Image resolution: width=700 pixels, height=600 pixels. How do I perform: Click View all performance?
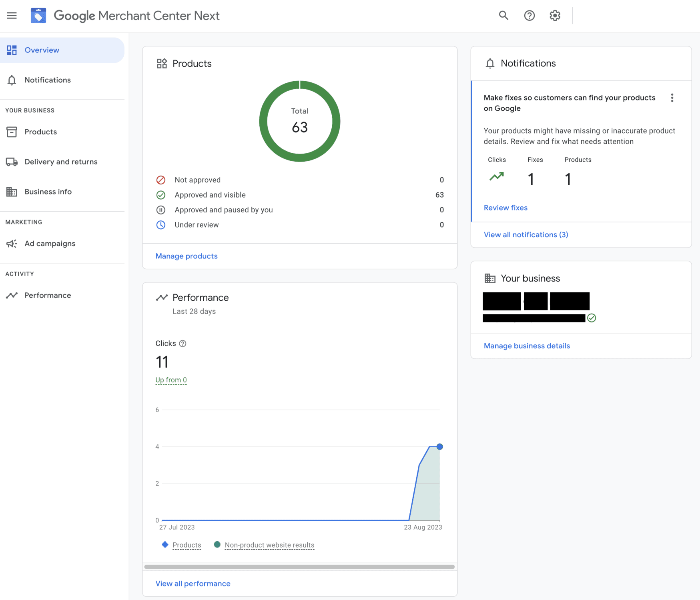point(193,584)
